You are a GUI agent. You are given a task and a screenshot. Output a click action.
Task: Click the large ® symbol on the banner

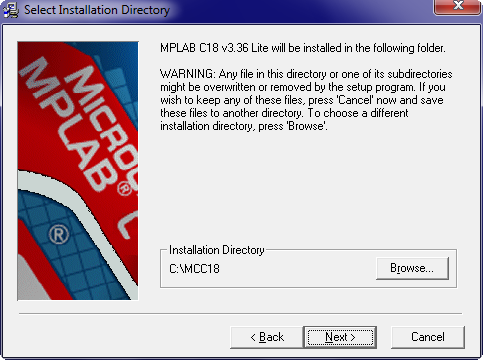(59, 234)
